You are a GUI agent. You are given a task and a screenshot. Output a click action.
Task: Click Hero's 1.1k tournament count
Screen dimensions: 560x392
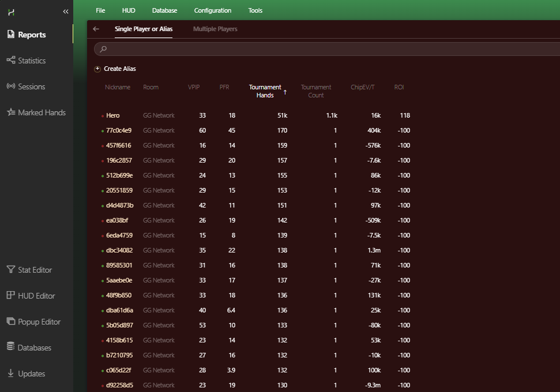pyautogui.click(x=332, y=115)
